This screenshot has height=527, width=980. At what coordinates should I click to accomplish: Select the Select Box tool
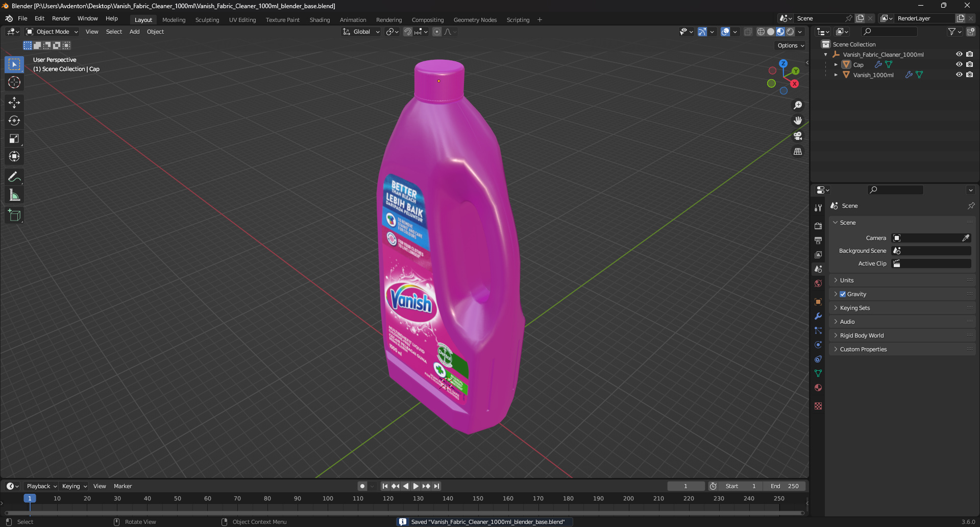pos(14,64)
